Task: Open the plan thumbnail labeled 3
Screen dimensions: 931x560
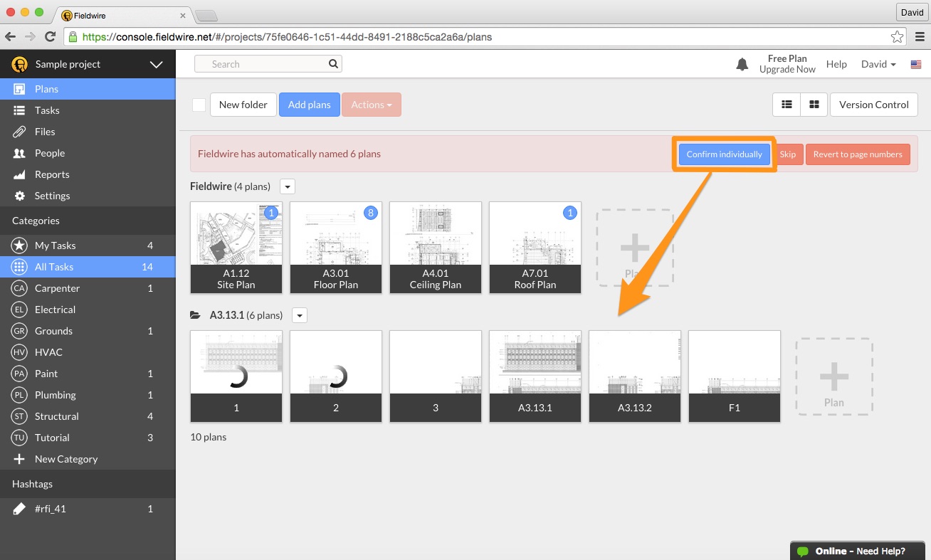Action: [436, 376]
